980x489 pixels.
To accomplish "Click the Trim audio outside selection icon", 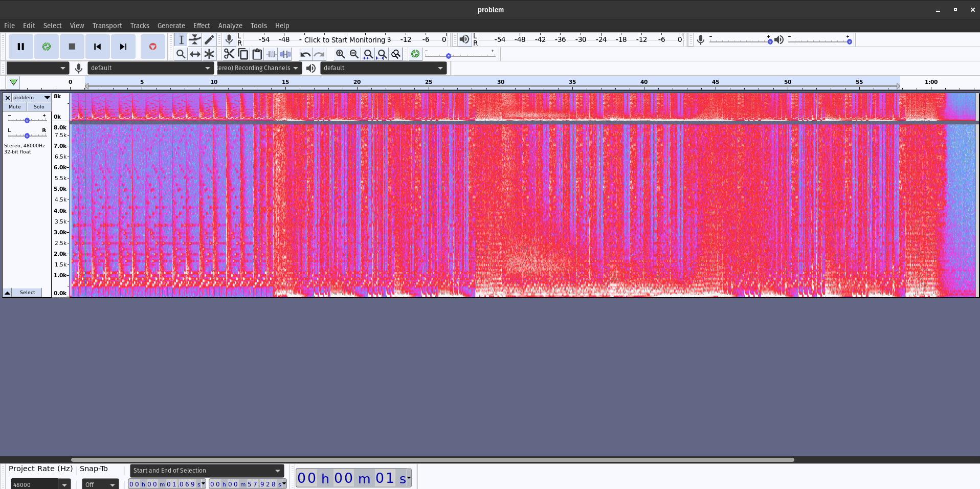I will tap(272, 54).
